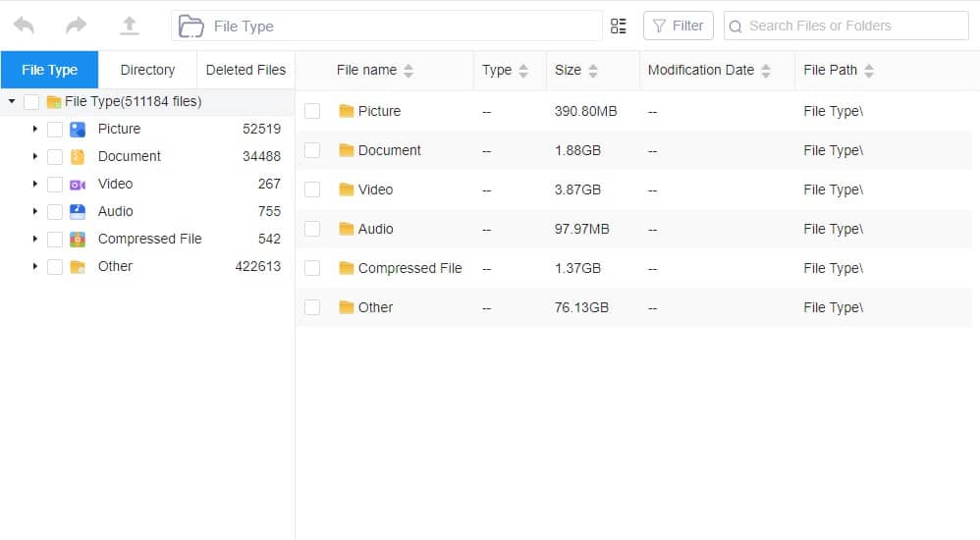
Task: Click the Compressed File icon in tree
Action: point(78,239)
